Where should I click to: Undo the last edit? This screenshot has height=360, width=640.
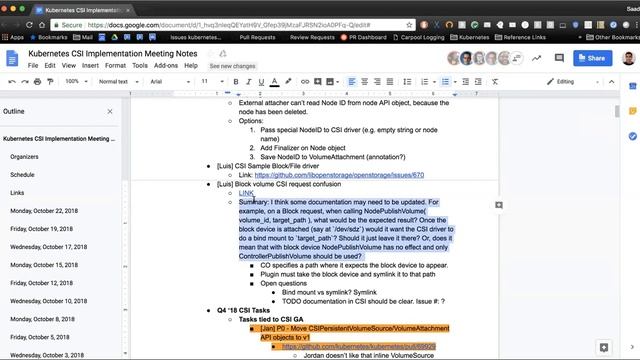click(12, 82)
